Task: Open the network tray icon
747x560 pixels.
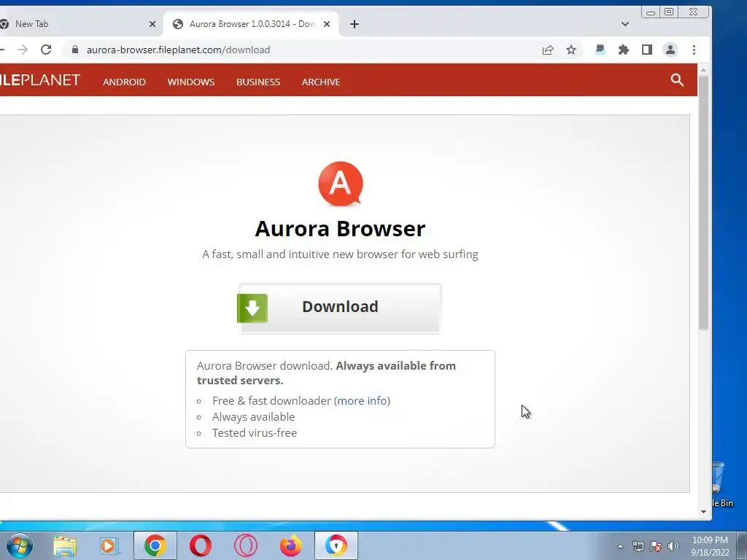Action: point(638,546)
